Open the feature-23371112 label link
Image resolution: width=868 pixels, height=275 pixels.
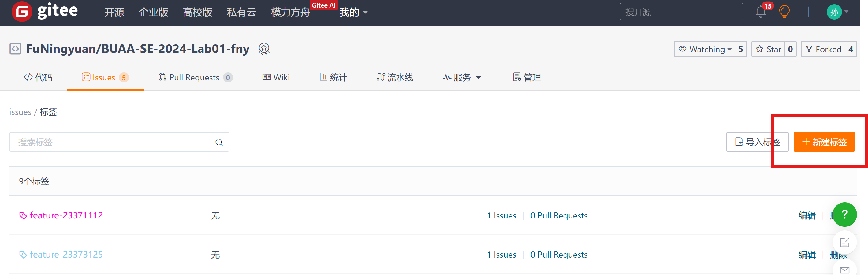tap(66, 215)
